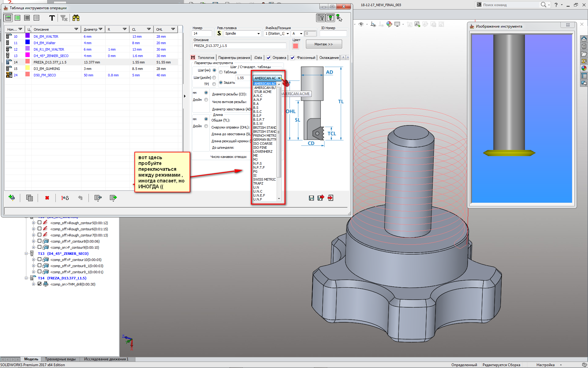This screenshot has height=368, width=588.
Task: Click the save and exit icon
Action: coord(321,198)
